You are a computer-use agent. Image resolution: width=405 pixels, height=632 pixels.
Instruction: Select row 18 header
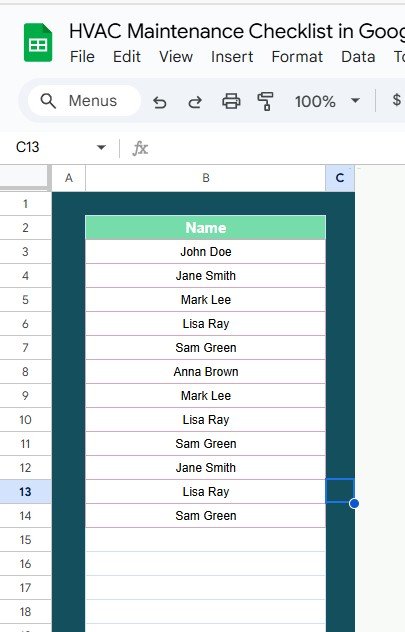pos(25,611)
